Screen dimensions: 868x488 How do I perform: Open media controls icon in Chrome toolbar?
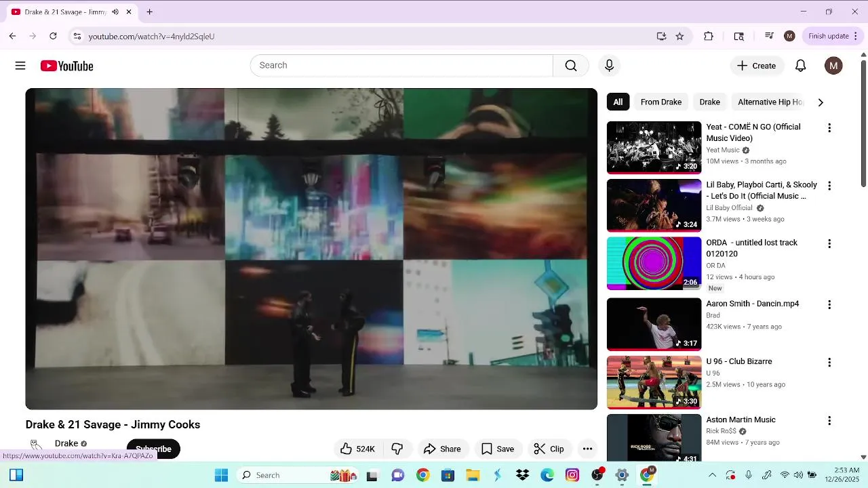click(769, 36)
